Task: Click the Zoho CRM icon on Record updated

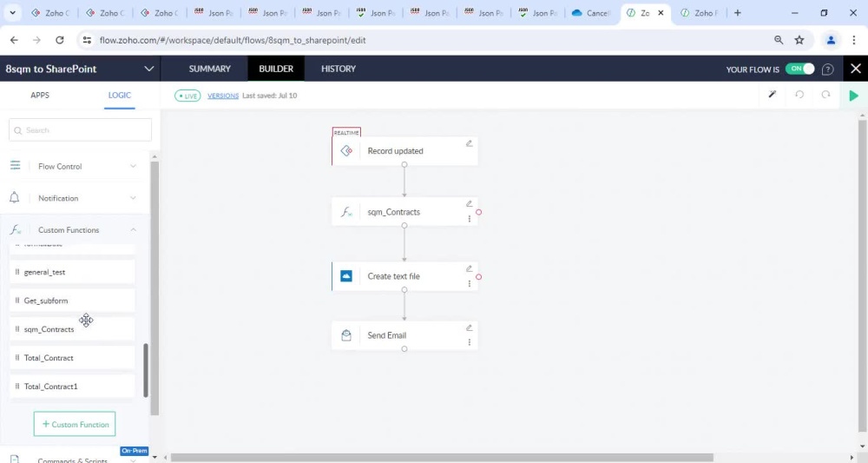Action: coord(346,150)
